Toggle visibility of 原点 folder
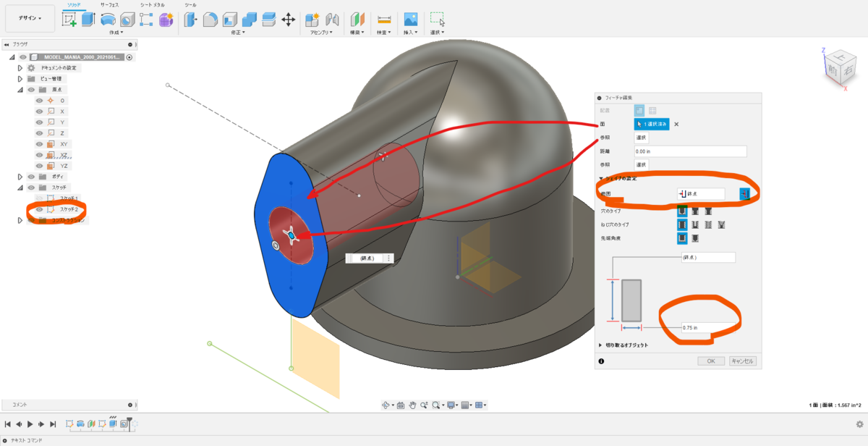The width and height of the screenshot is (868, 446). click(31, 90)
